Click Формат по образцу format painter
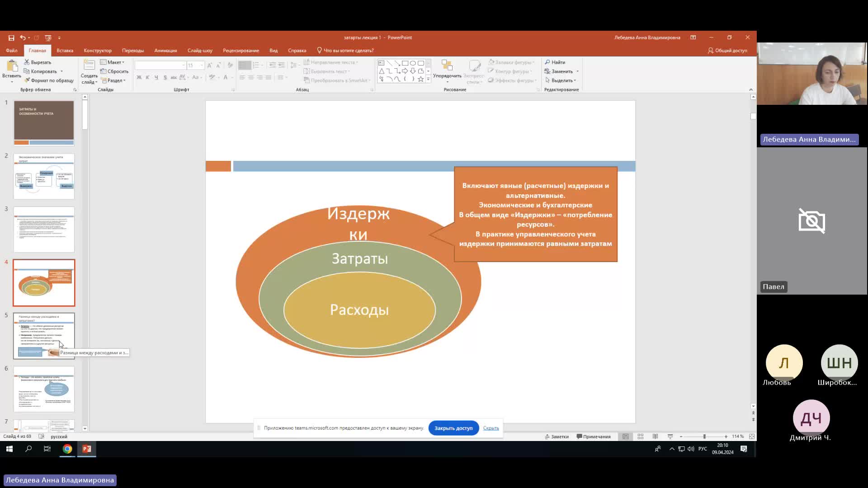The width and height of the screenshot is (868, 488). click(49, 80)
